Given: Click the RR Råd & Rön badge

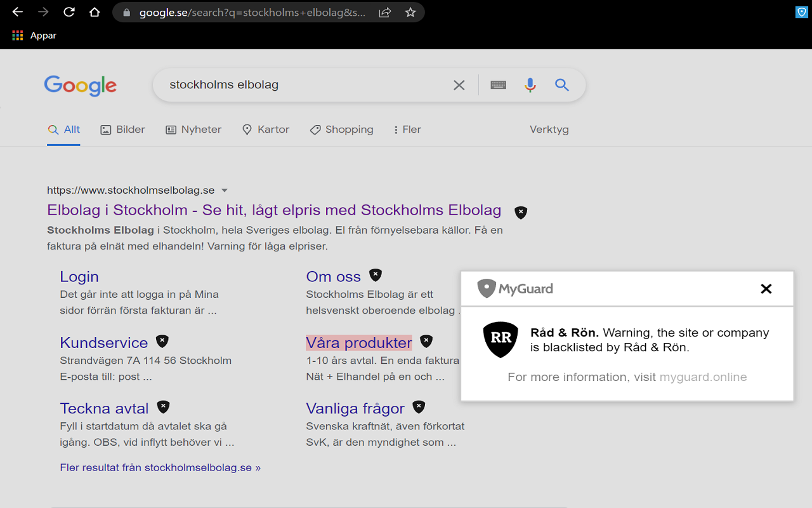Looking at the screenshot, I should [x=501, y=339].
